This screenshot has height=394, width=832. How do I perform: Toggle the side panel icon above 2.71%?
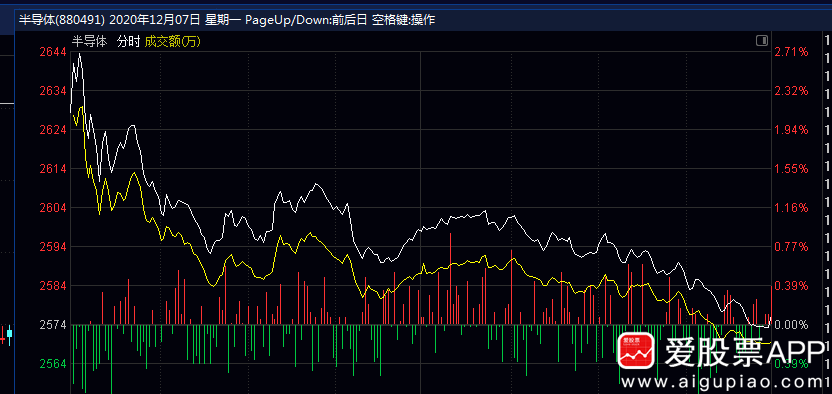coord(761,41)
